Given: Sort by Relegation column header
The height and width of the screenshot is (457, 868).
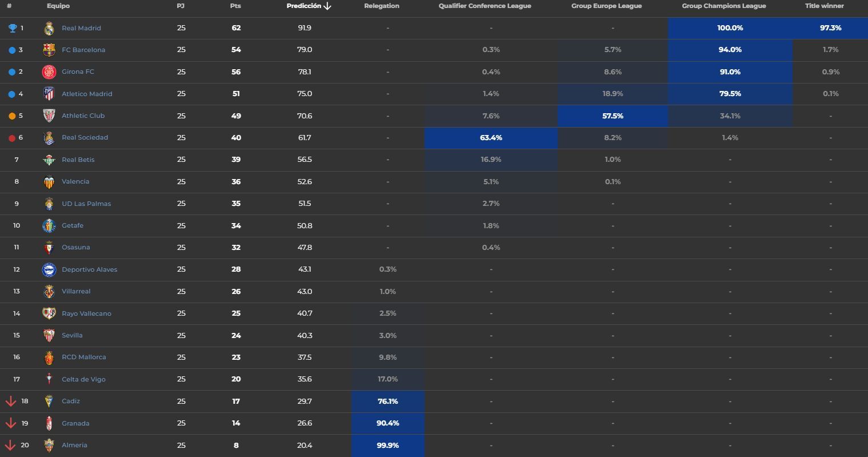Looking at the screenshot, I should point(381,6).
